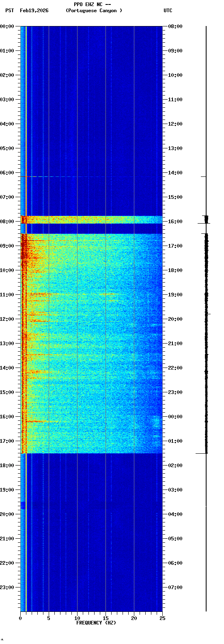Click the 25 Hz frequency axis label

[162, 618]
